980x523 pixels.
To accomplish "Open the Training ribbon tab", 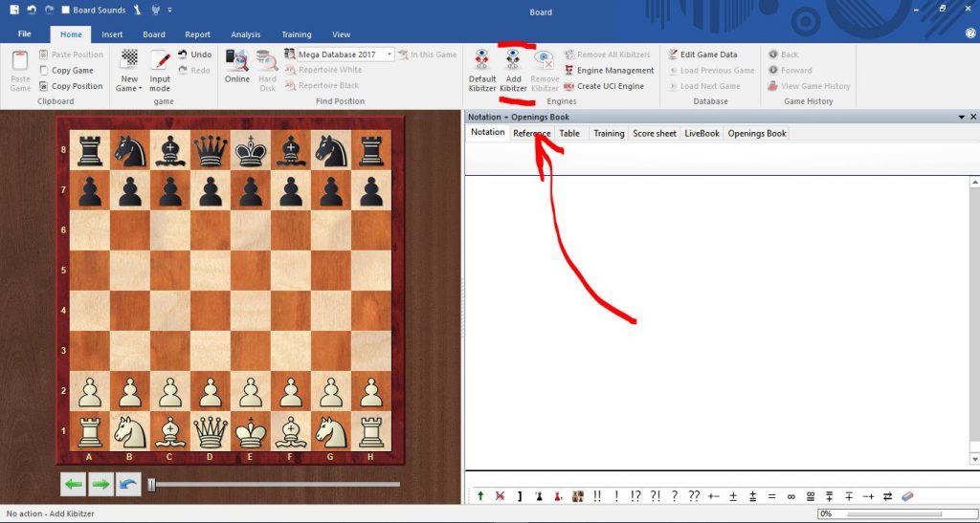I will [x=297, y=34].
